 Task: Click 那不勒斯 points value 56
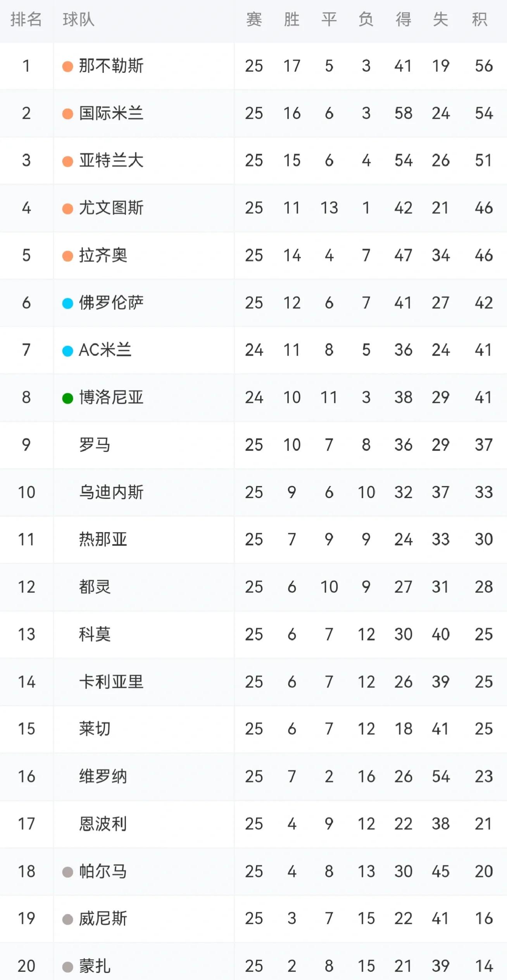[x=484, y=66]
